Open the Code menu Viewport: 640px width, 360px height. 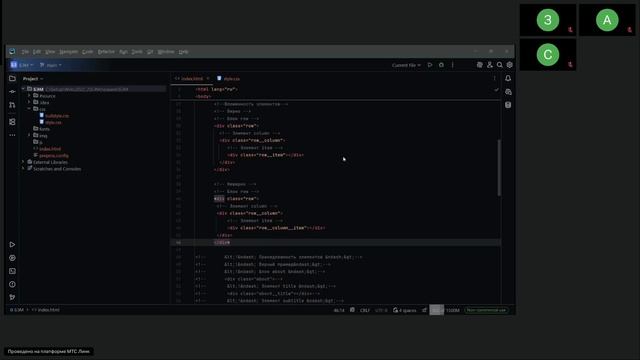(x=88, y=52)
